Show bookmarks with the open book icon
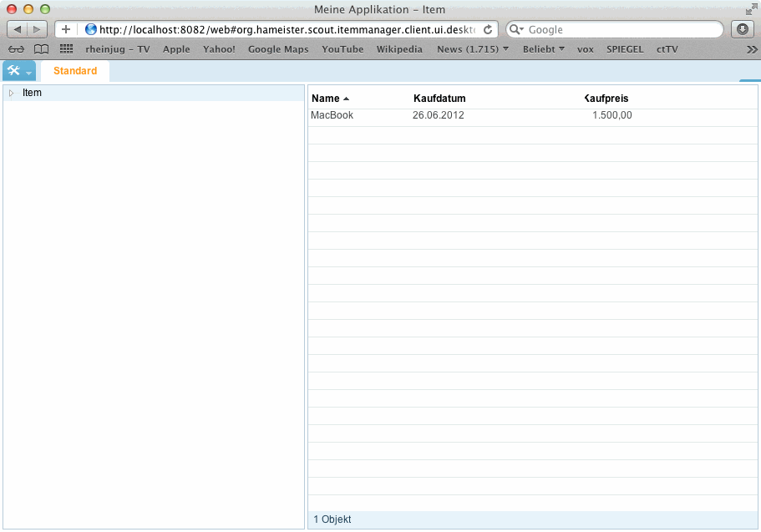This screenshot has width=761, height=532. click(41, 49)
